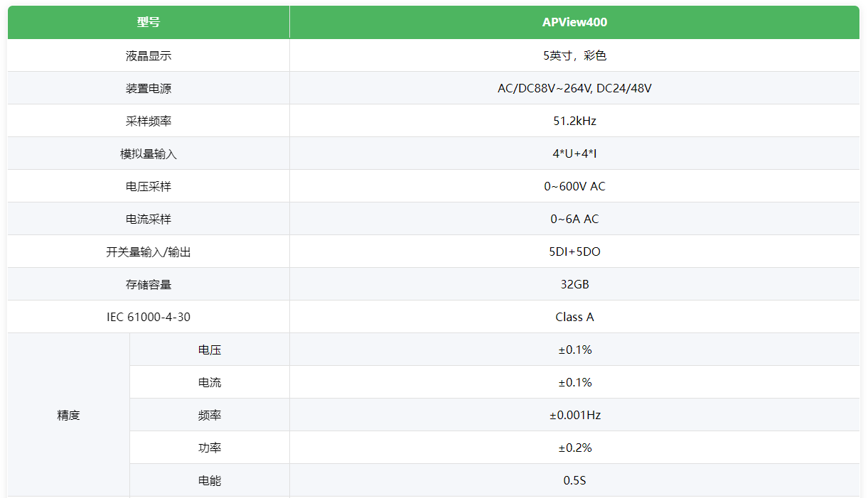Click the 0.5S energy accuracy value

coord(574,480)
